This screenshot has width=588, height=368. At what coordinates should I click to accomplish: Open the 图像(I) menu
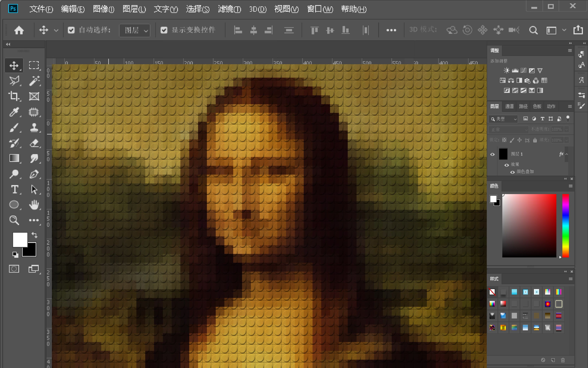104,9
